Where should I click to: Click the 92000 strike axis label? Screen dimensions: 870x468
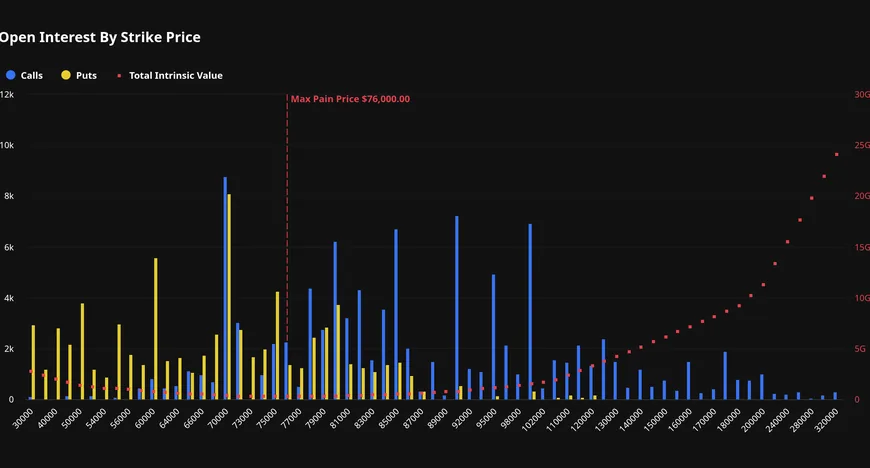[x=461, y=417]
